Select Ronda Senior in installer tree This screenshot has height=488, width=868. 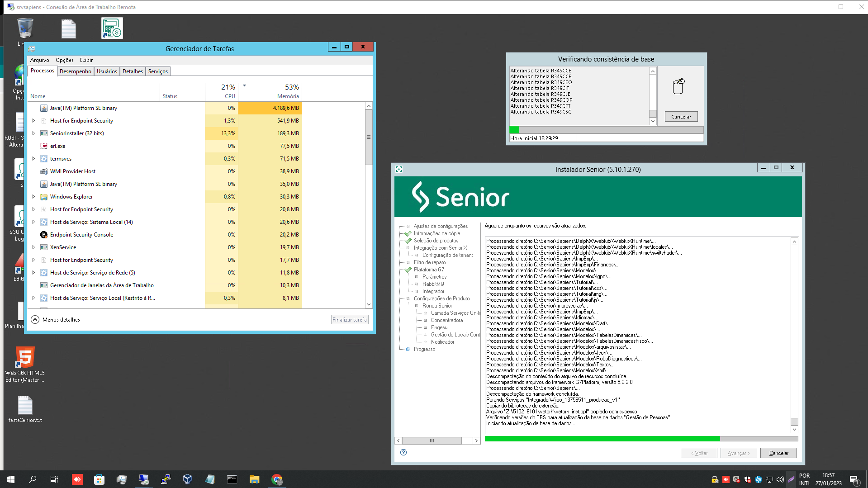(437, 306)
